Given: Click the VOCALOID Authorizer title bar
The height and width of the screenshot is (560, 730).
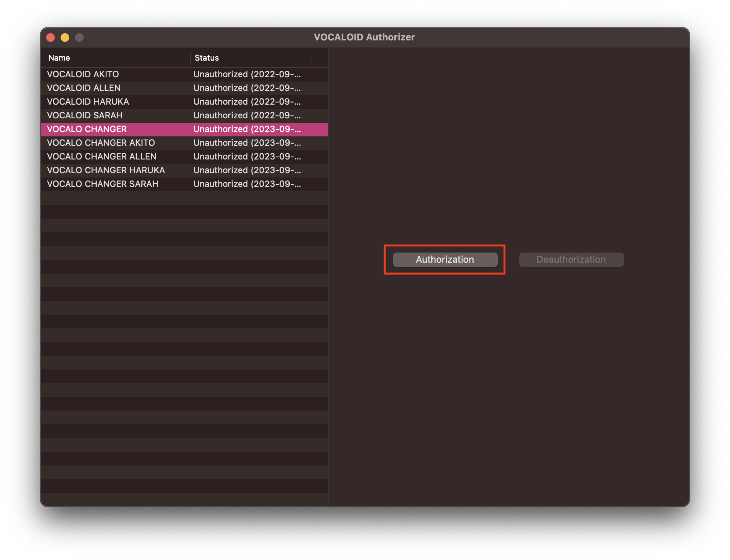Looking at the screenshot, I should [x=365, y=37].
